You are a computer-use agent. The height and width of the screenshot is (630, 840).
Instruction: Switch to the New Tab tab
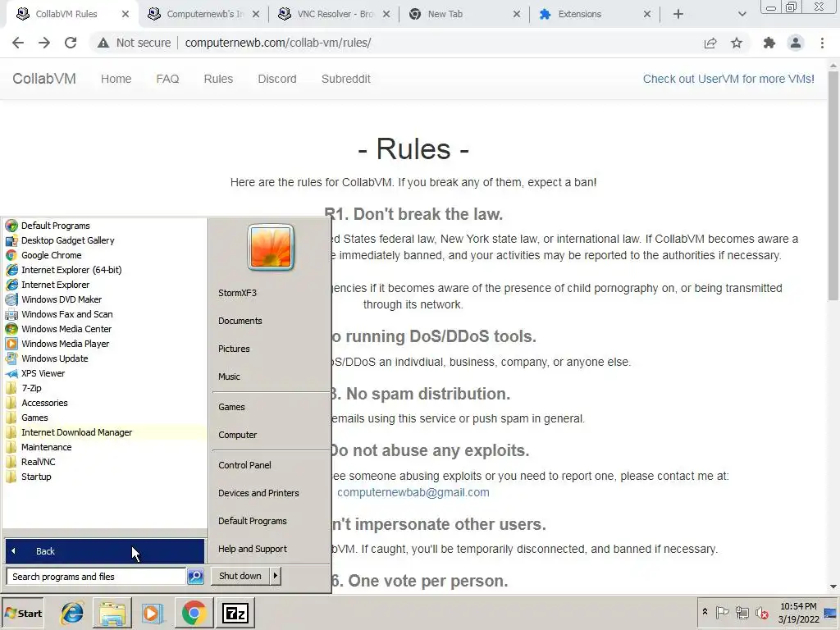click(x=464, y=14)
